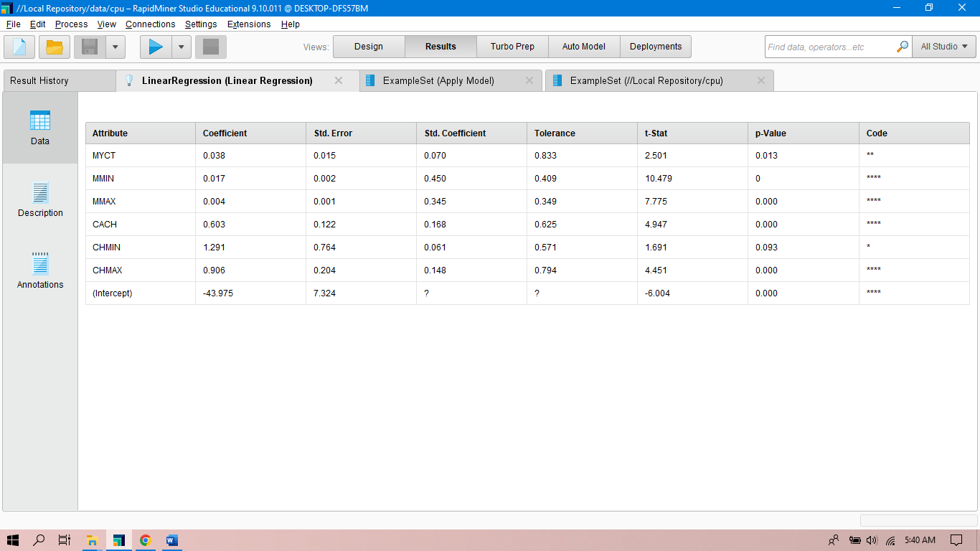Open Google Chrome from the taskbar
980x551 pixels.
coord(145,540)
